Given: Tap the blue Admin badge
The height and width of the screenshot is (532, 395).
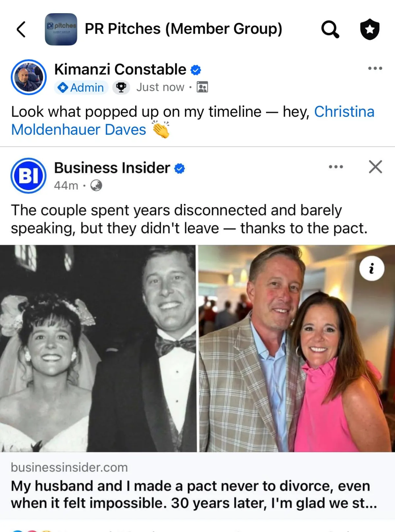Looking at the screenshot, I should click(x=81, y=88).
